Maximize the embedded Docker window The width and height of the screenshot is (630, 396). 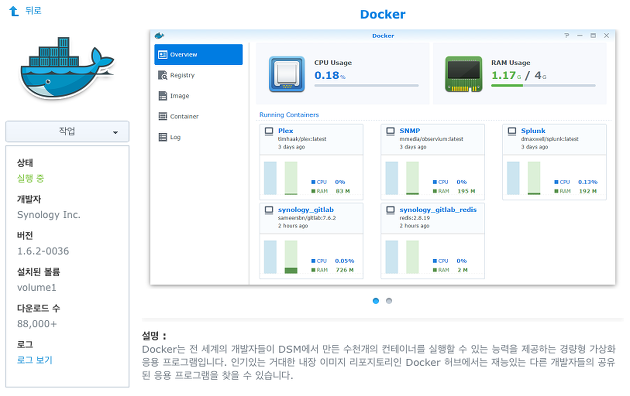pyautogui.click(x=593, y=35)
